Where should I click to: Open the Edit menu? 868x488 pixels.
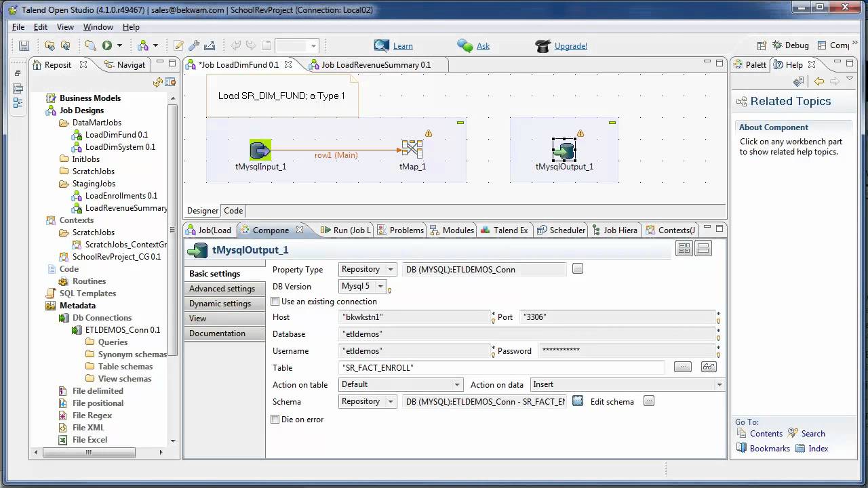(41, 27)
